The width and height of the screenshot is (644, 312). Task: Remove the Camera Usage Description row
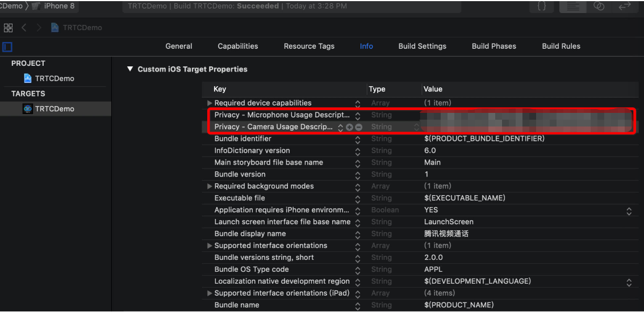pyautogui.click(x=358, y=127)
